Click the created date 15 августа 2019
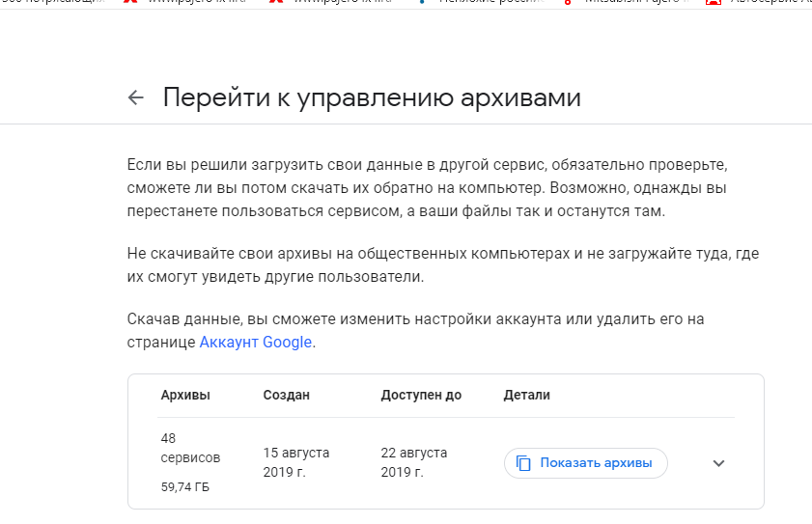Viewport: 812px width, 524px height. tap(296, 462)
